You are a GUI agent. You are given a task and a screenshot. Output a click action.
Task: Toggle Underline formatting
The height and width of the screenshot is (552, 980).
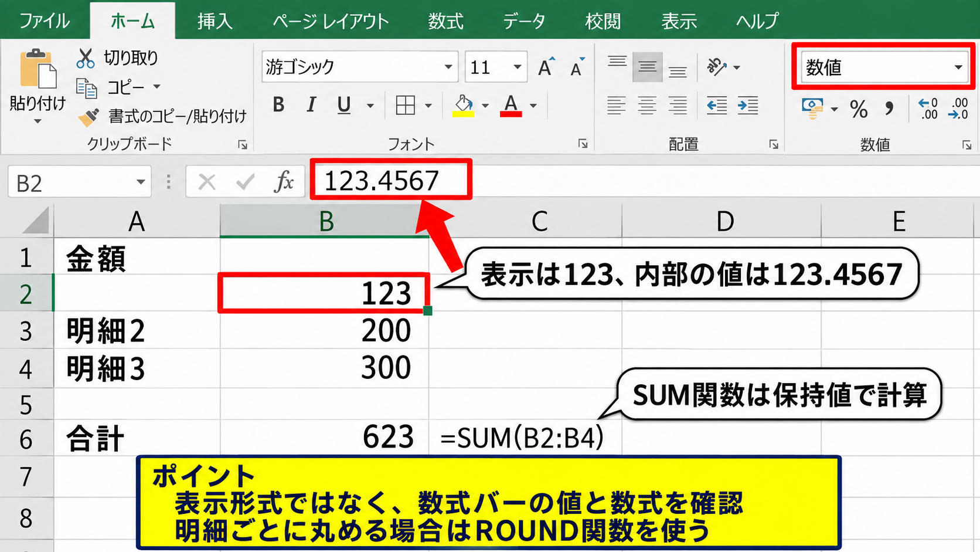(x=344, y=106)
